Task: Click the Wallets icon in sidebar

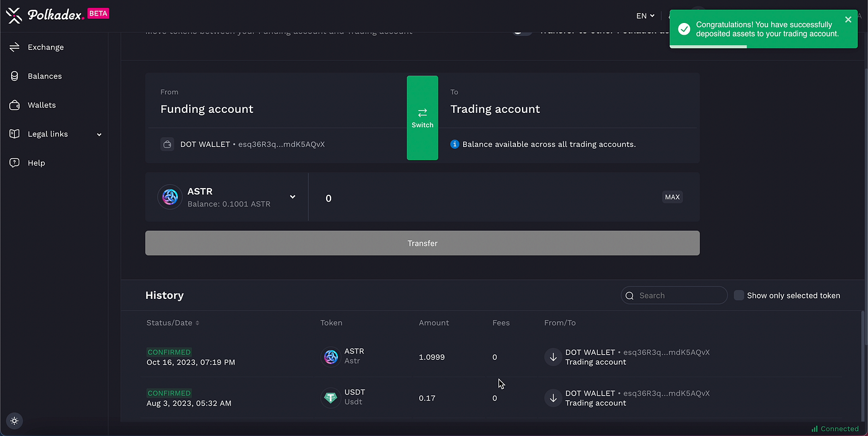Action: (x=15, y=105)
